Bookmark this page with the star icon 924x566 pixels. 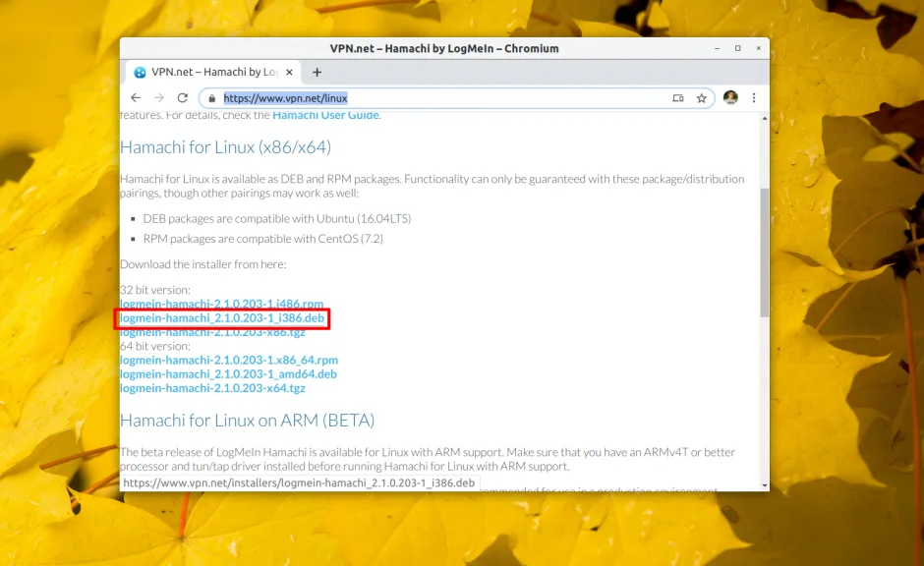pyautogui.click(x=701, y=98)
